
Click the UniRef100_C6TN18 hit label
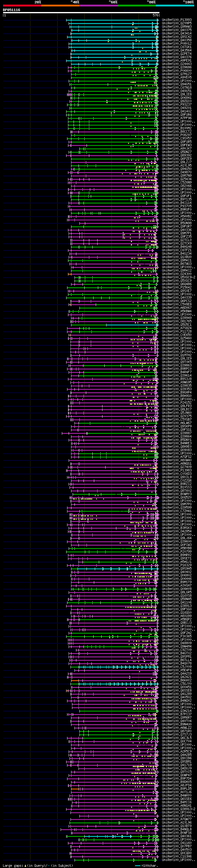point(177,88)
